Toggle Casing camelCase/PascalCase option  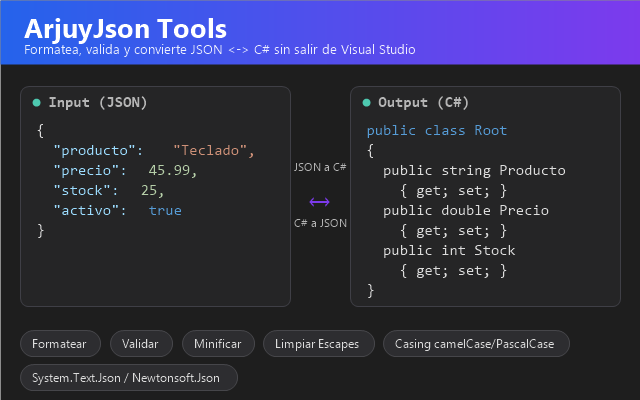476,344
